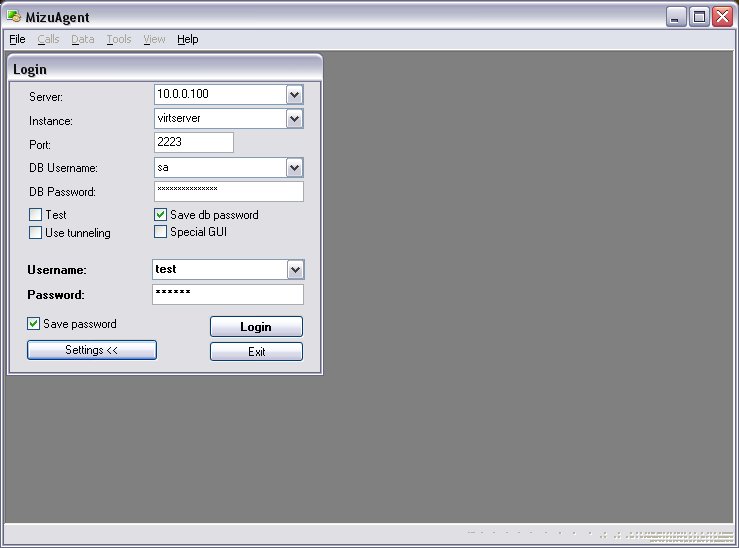Click the Instance: label
The width and height of the screenshot is (739, 548).
(x=51, y=121)
